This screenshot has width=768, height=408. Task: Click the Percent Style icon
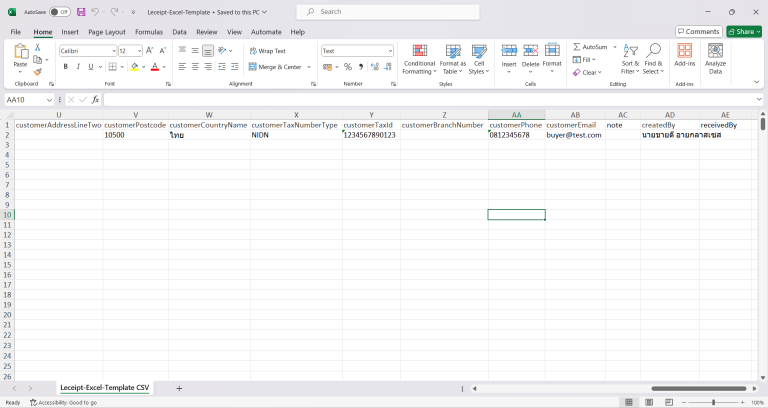346,67
